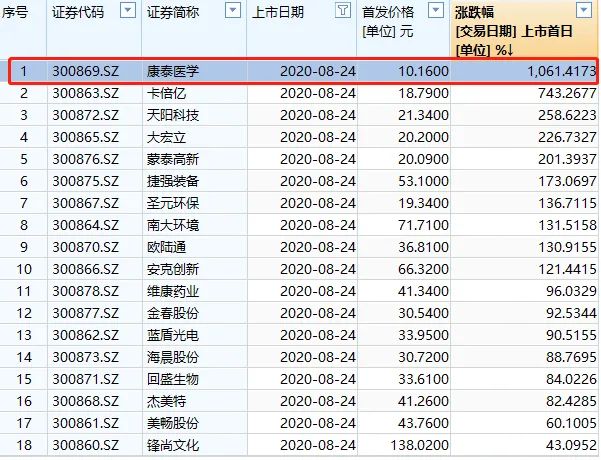Click stock name 金春股份
601x460 pixels.
pos(173,313)
